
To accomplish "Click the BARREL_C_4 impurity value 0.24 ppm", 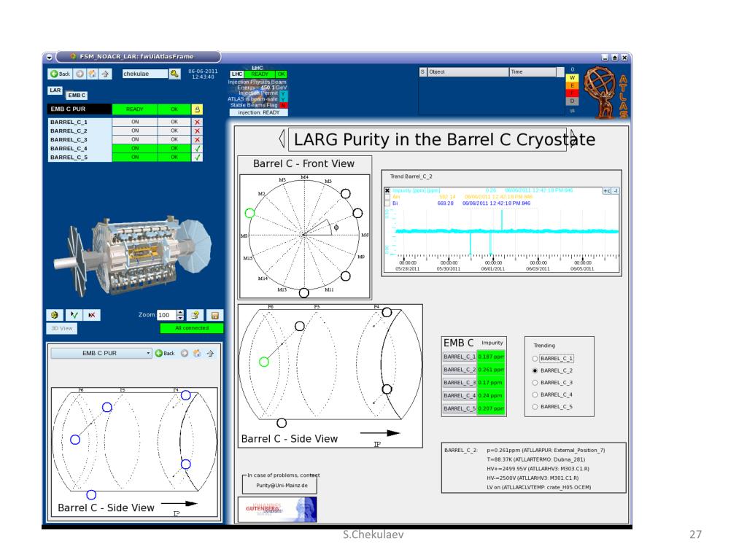I will 491,395.
